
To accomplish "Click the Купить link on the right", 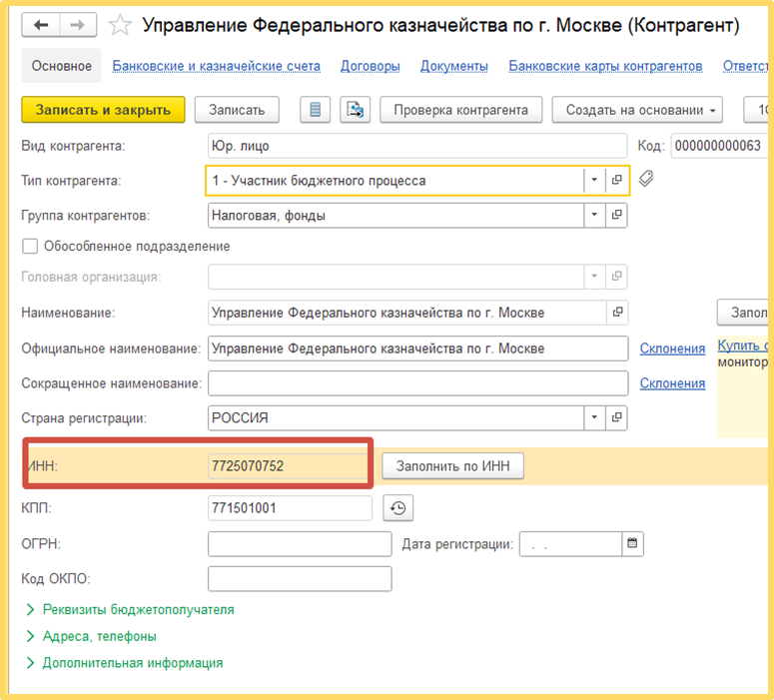I will [742, 346].
